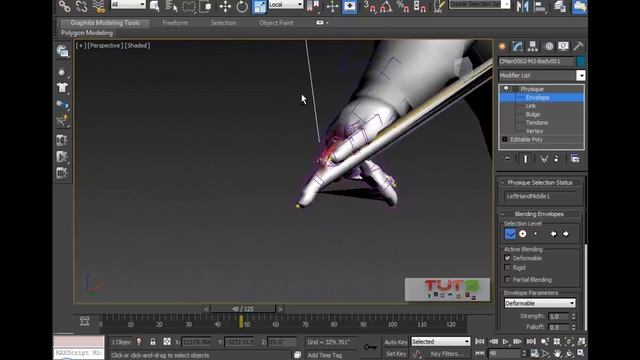640x360 pixels.
Task: Collapse the Physique modifier sub-object tree
Action: pos(516,89)
